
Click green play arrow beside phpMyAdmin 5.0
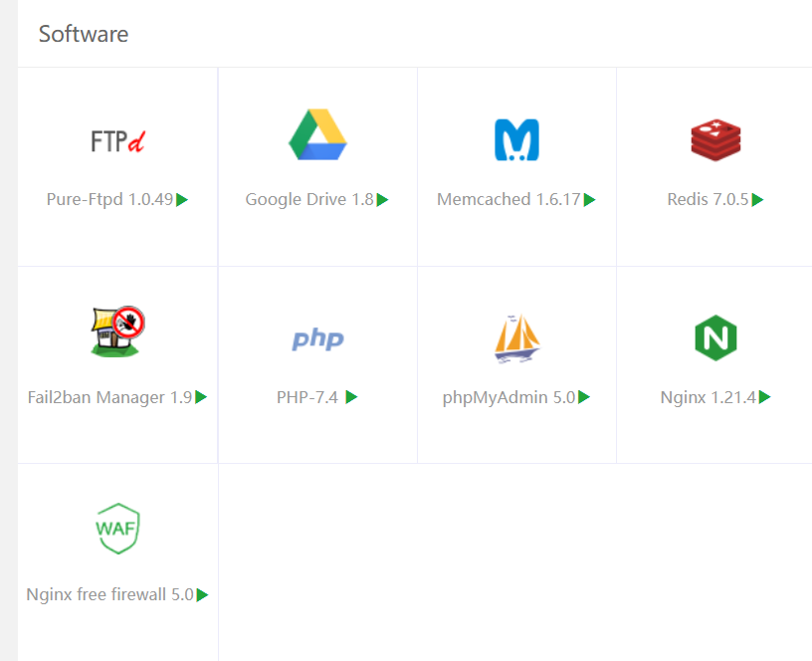point(584,397)
